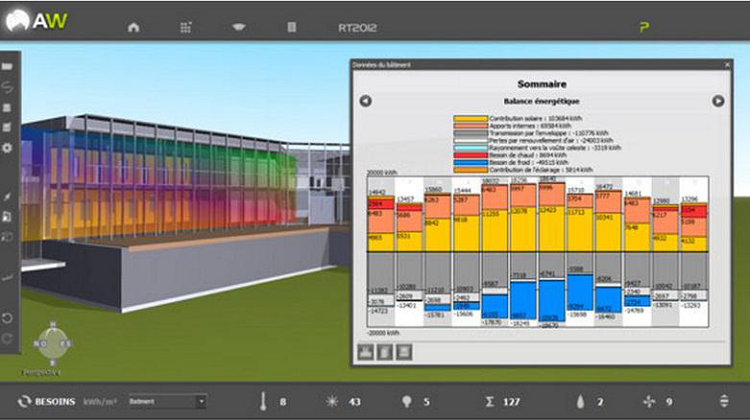Click the undo arrow in left sidebar
Image resolution: width=750 pixels, height=420 pixels.
click(x=7, y=318)
